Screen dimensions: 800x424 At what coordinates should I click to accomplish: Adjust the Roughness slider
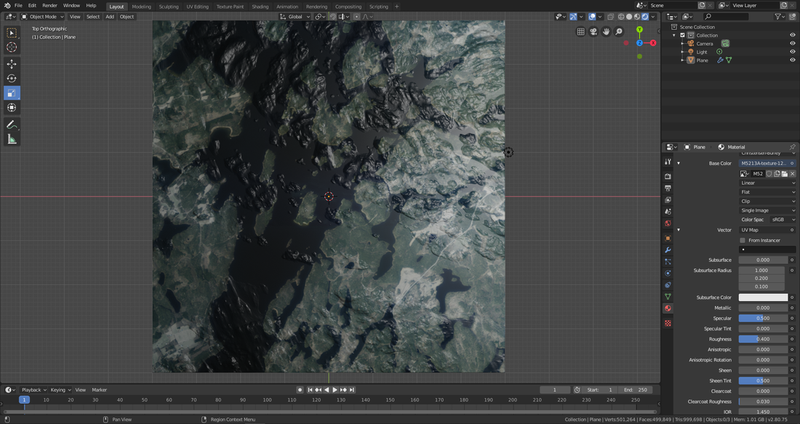click(x=763, y=339)
